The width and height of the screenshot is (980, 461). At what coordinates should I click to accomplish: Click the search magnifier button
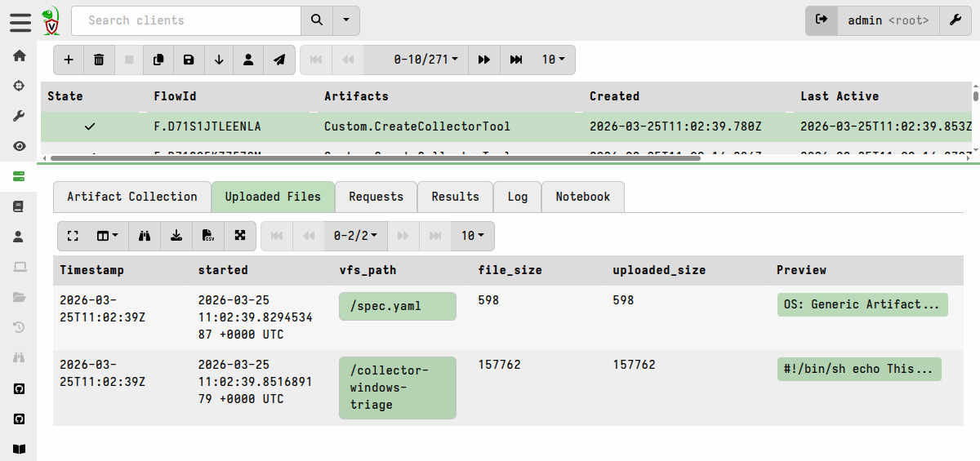[317, 20]
